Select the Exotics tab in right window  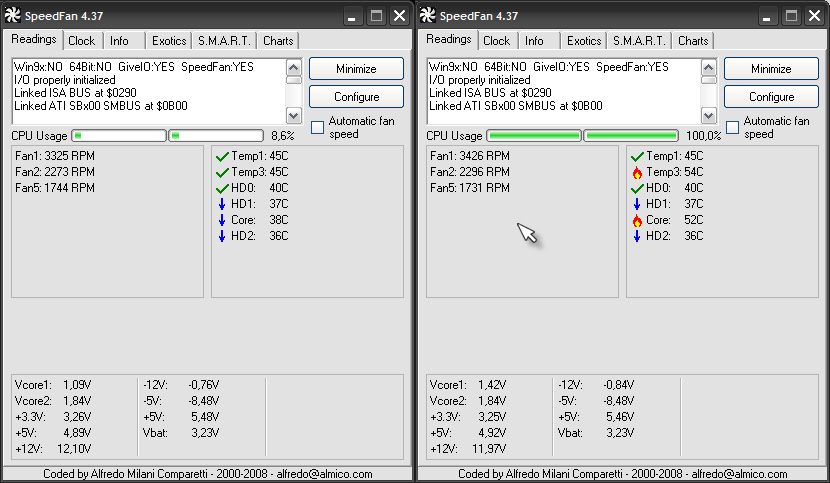coord(584,41)
